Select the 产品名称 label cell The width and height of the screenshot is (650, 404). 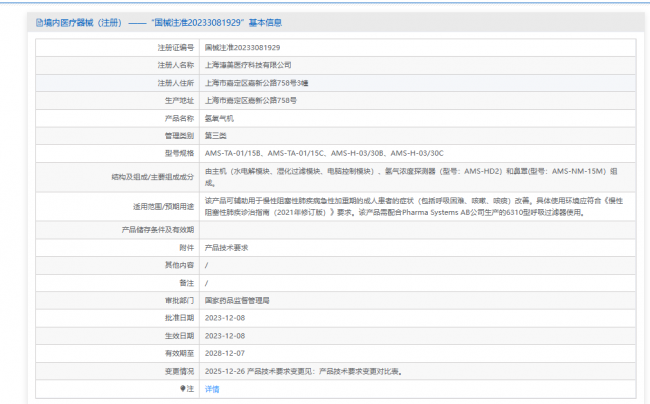pyautogui.click(x=118, y=118)
